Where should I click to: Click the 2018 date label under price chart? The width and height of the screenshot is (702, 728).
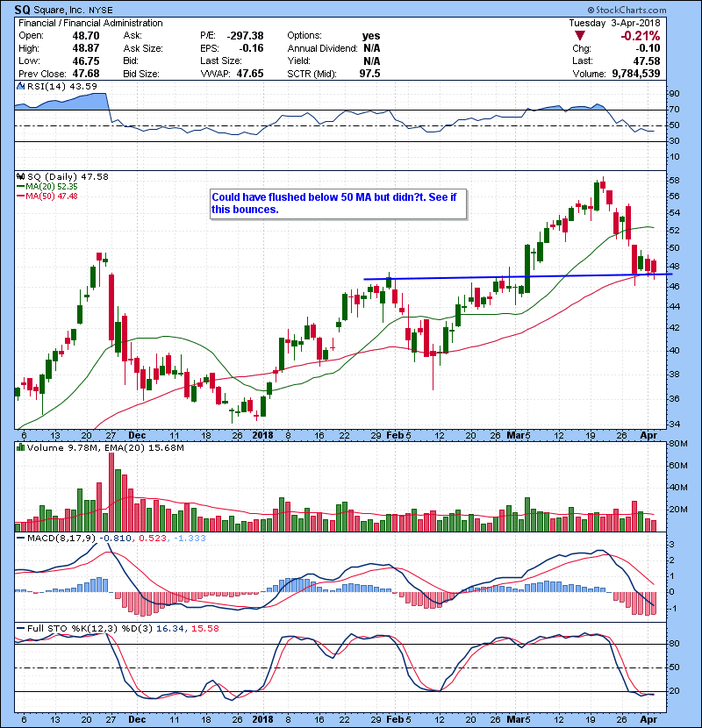pyautogui.click(x=262, y=436)
